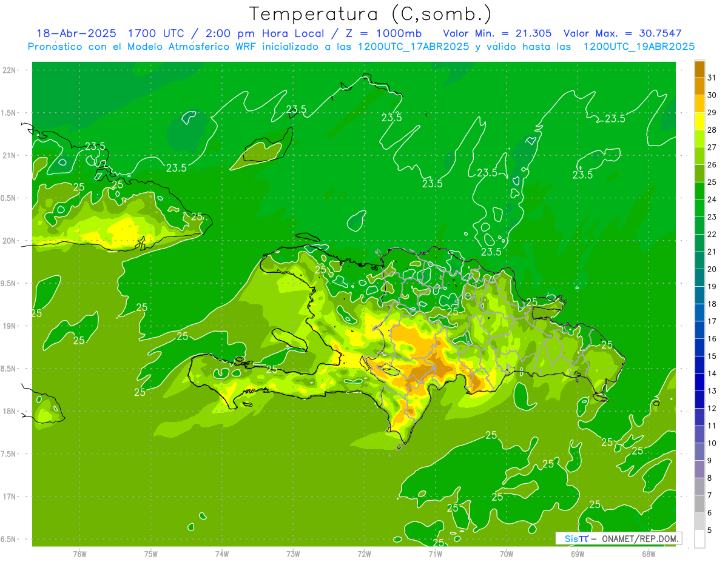728x562 pixels.
Task: Click the blue swatch between 15 and 16
Action: (x=699, y=348)
